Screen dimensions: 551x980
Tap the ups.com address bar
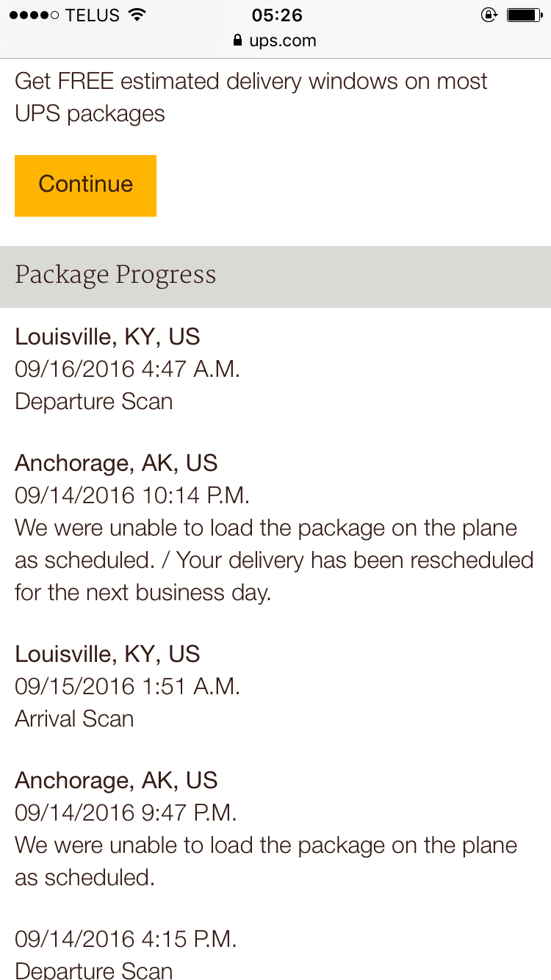[275, 41]
